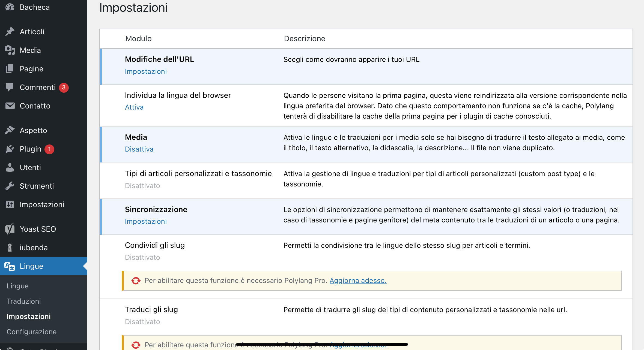644x350 pixels.
Task: Click the Tipi di articoli personalizzati title
Action: 198,173
